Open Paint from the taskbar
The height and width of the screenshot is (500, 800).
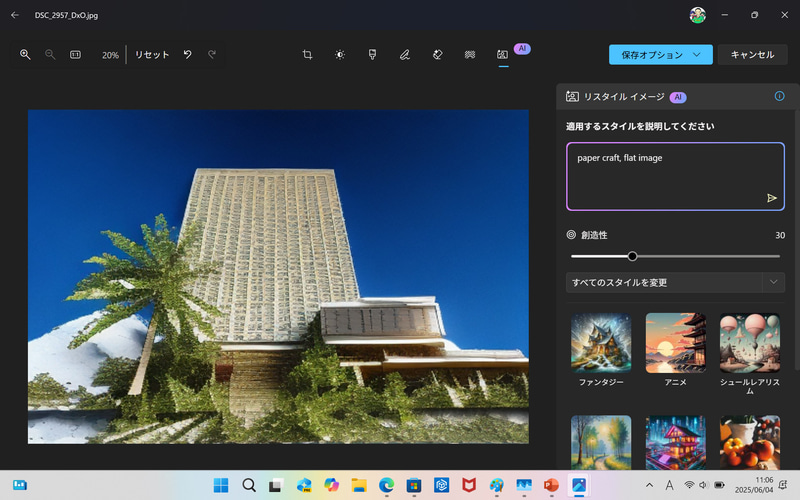pyautogui.click(x=496, y=485)
